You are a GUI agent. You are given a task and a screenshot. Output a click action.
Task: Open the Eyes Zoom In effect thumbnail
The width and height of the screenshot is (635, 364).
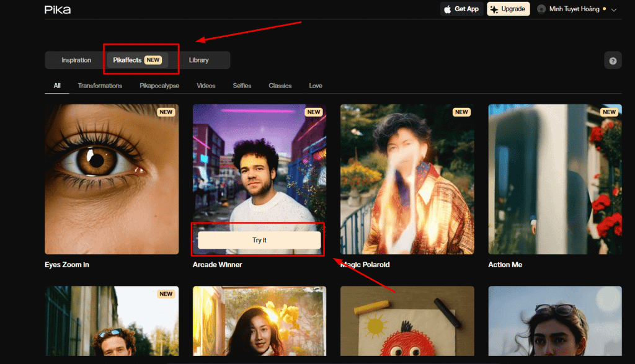click(112, 179)
